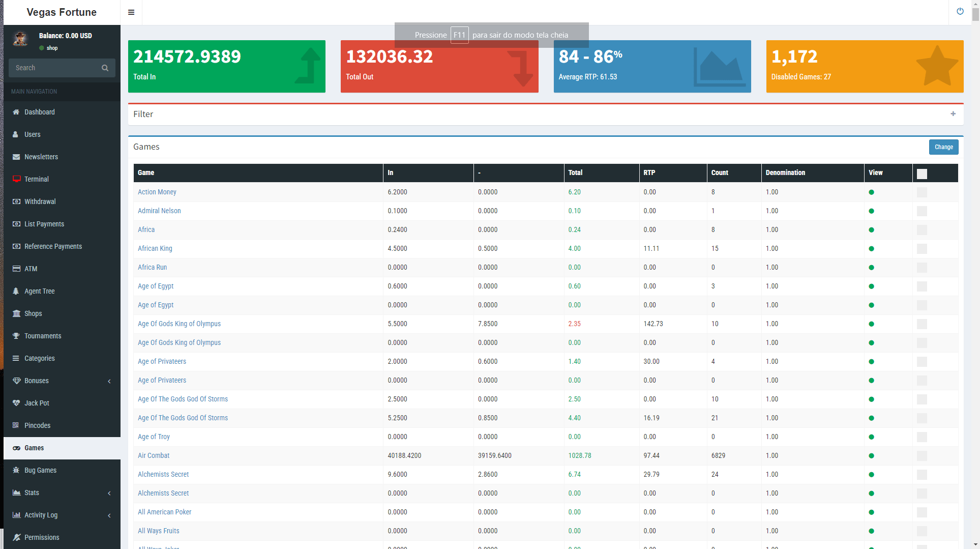Viewport: 980px width, 549px height.
Task: Open the Tournaments menu item
Action: 43,336
